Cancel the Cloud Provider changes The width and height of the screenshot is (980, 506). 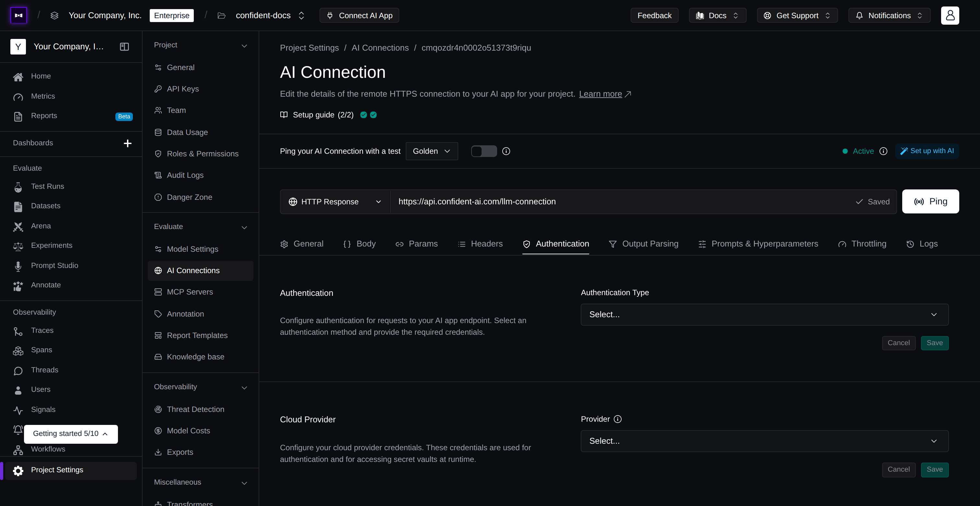pyautogui.click(x=899, y=469)
